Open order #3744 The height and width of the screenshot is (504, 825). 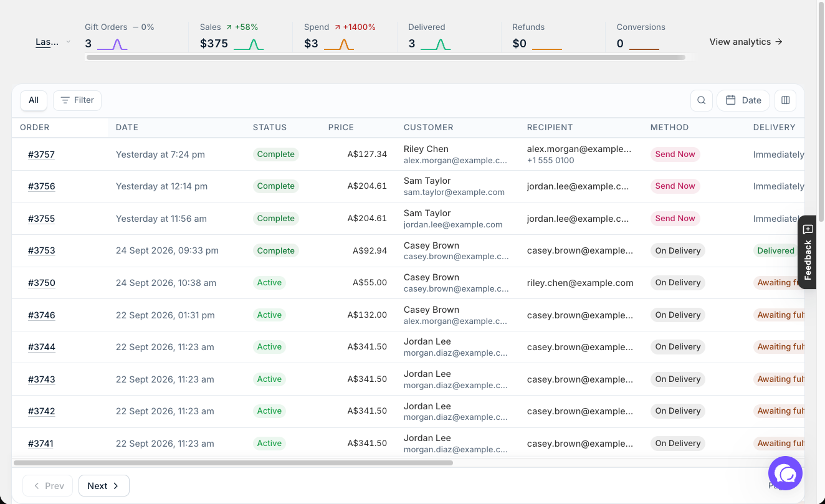coord(41,347)
